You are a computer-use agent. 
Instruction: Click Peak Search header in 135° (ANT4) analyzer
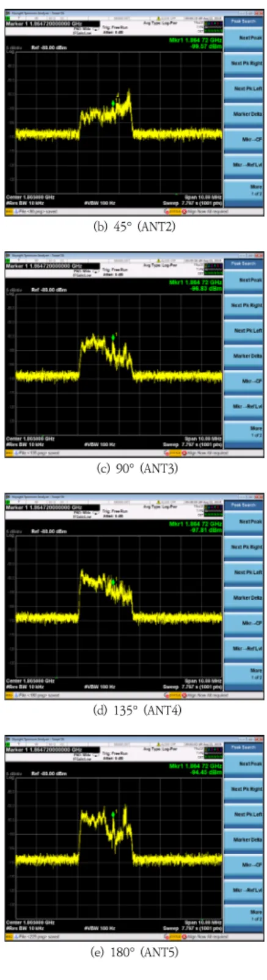click(x=244, y=505)
